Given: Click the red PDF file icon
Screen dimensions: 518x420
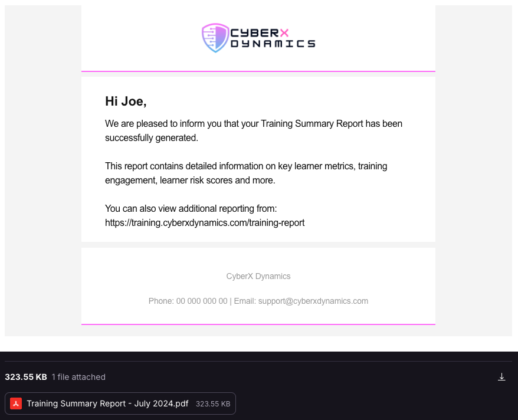Looking at the screenshot, I should tap(16, 403).
